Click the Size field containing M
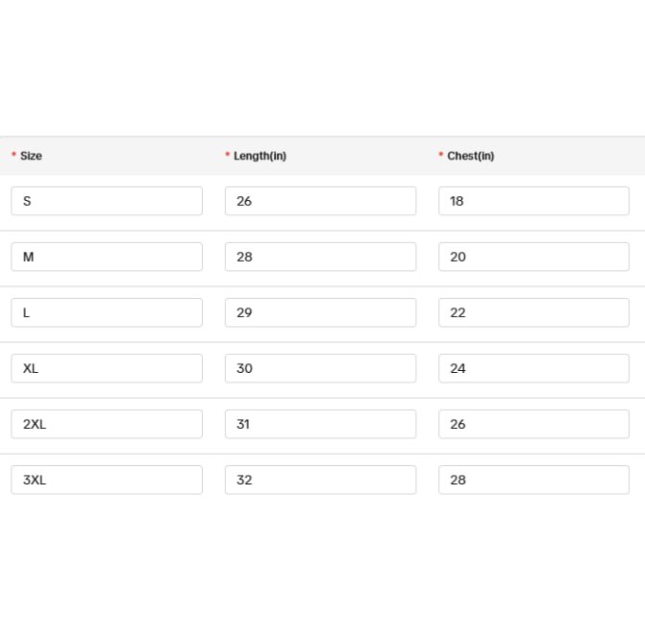This screenshot has height=644, width=645. tap(107, 257)
